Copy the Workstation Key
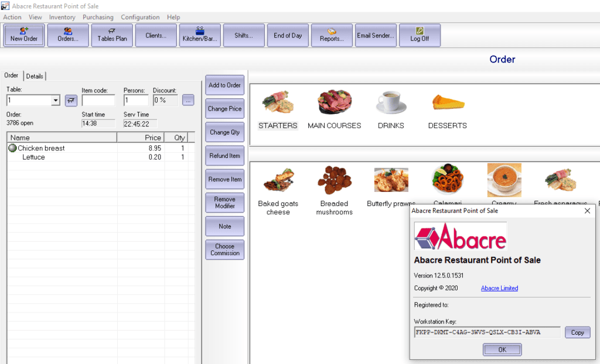600x364 pixels. click(x=577, y=332)
